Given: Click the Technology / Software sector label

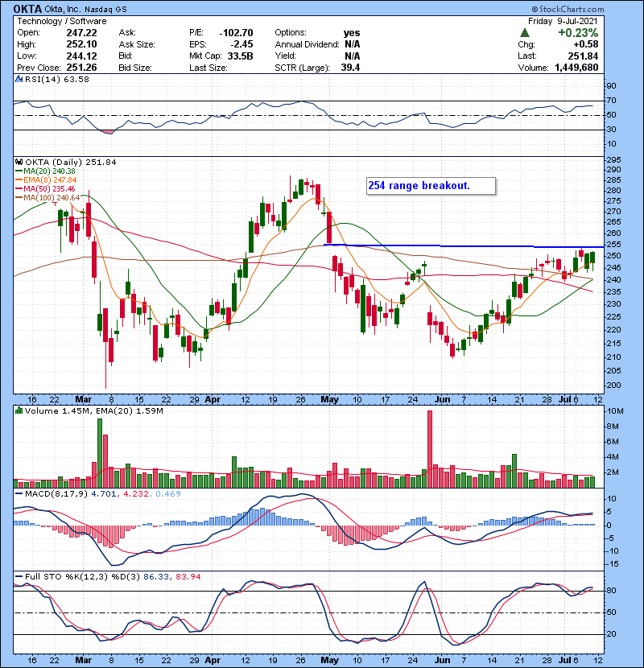Looking at the screenshot, I should click(x=62, y=21).
